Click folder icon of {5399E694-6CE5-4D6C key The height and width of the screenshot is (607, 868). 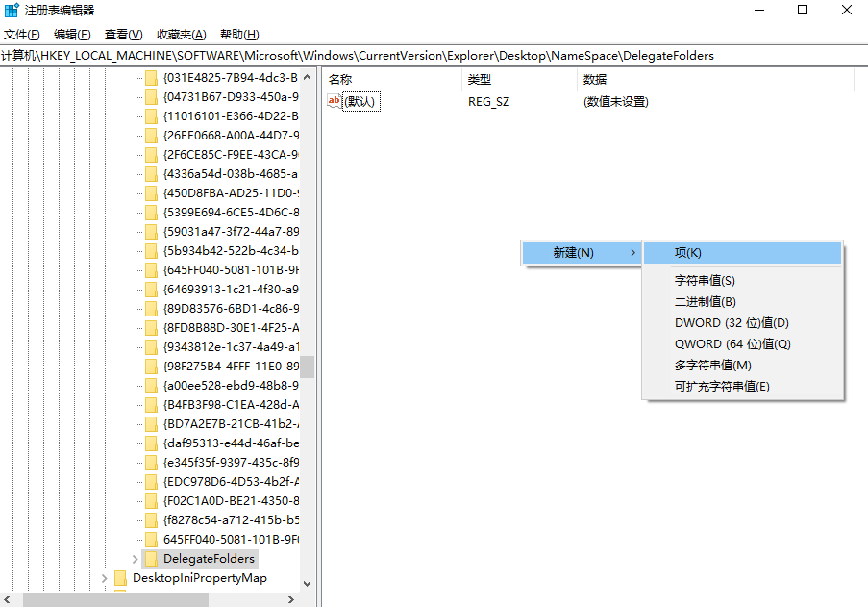click(x=151, y=213)
